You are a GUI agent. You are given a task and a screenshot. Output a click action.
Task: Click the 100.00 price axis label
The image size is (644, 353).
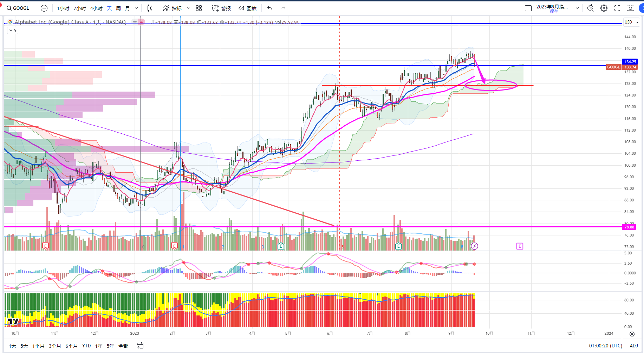[x=630, y=165]
